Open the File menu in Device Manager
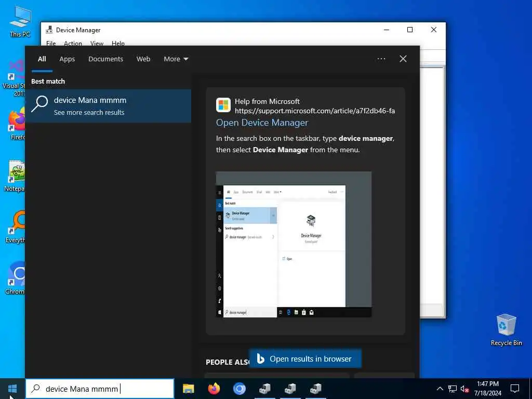The height and width of the screenshot is (399, 532). point(51,44)
